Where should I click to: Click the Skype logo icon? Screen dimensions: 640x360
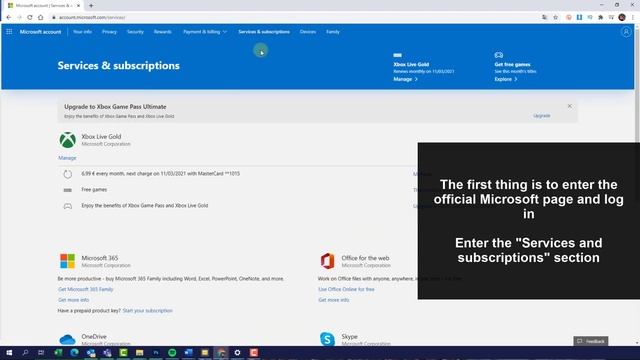[x=327, y=339]
